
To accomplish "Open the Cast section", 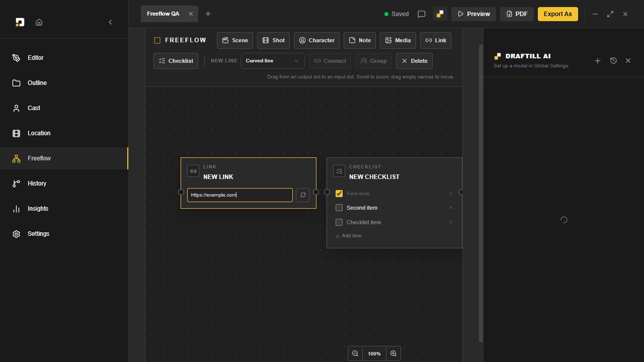I will point(64,108).
